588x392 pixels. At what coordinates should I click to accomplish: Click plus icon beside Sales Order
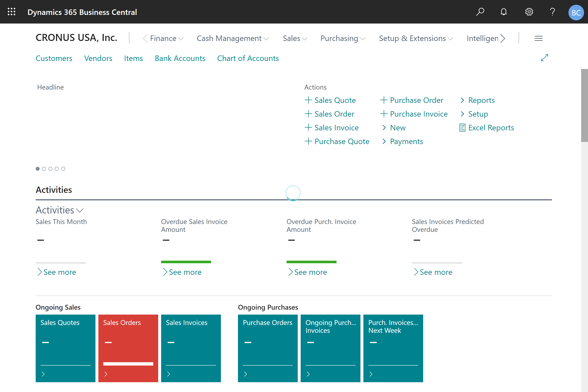click(x=308, y=114)
